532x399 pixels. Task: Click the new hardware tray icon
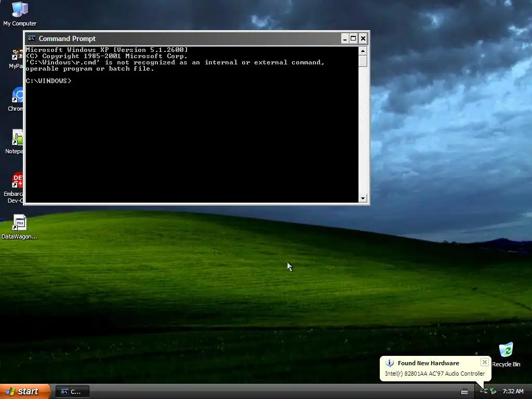(484, 391)
